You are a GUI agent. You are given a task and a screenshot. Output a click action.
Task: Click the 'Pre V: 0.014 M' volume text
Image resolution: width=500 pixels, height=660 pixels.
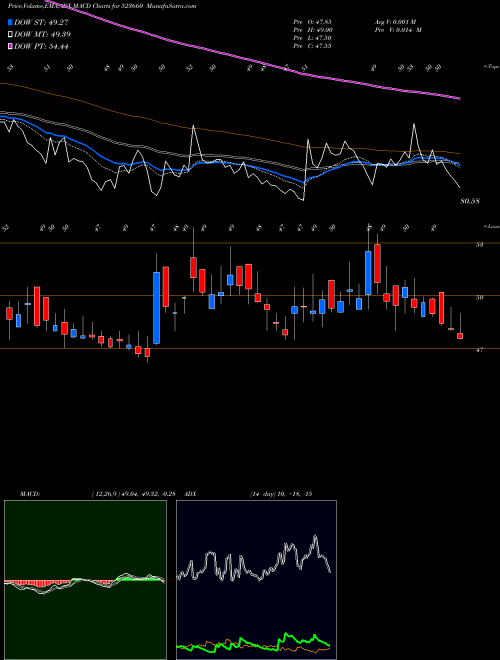[398, 30]
